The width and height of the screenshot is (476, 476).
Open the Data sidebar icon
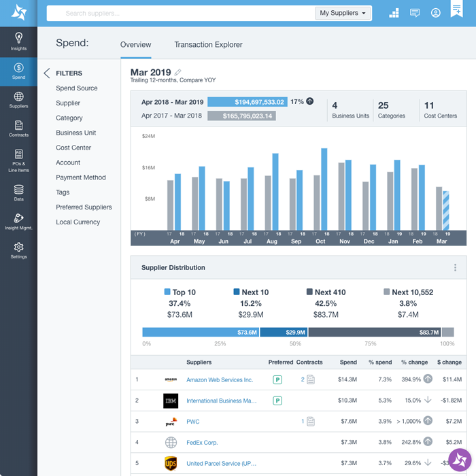coord(18,193)
